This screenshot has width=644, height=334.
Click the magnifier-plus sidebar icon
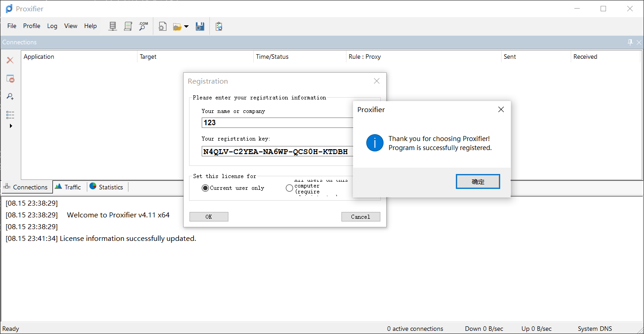[x=10, y=96]
